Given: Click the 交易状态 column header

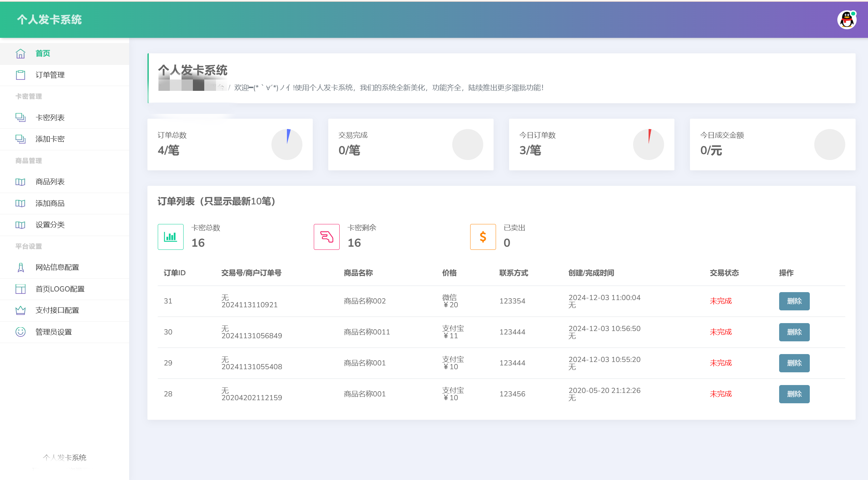Looking at the screenshot, I should pos(724,273).
